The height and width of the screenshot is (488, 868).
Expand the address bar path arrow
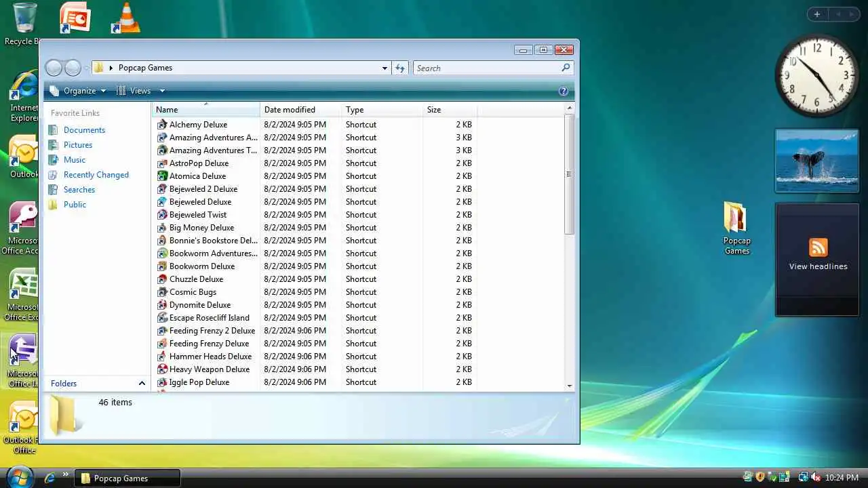(111, 68)
